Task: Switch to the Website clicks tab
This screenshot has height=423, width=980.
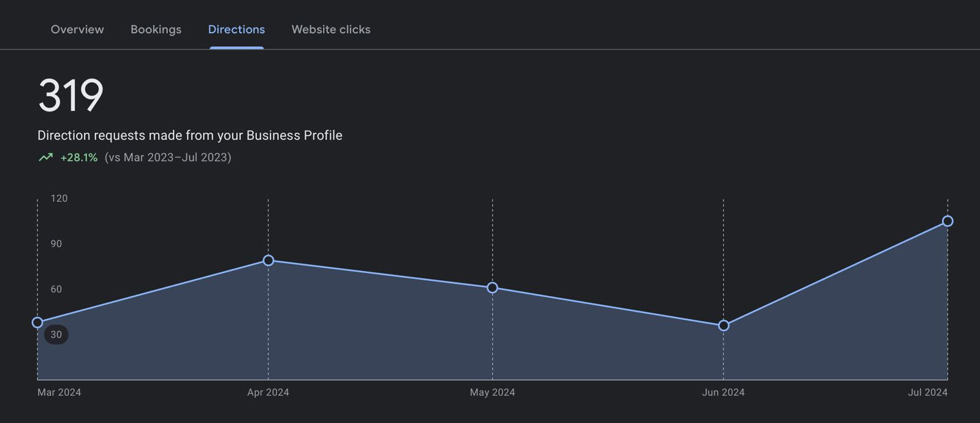Action: [x=330, y=29]
